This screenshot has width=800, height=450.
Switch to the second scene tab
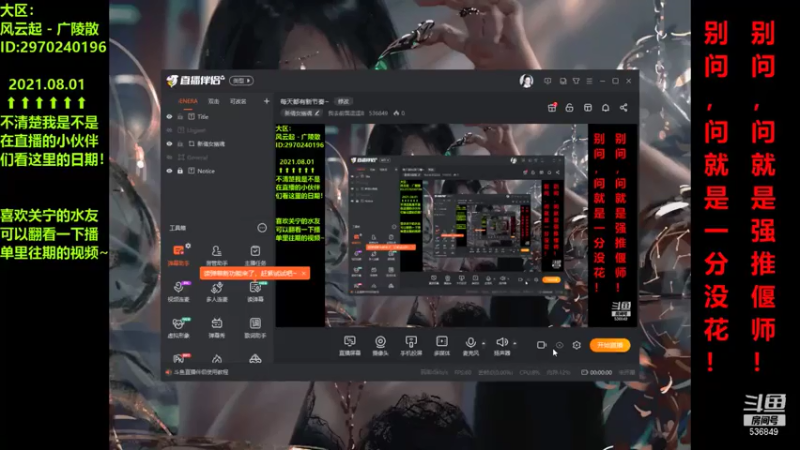[214, 102]
